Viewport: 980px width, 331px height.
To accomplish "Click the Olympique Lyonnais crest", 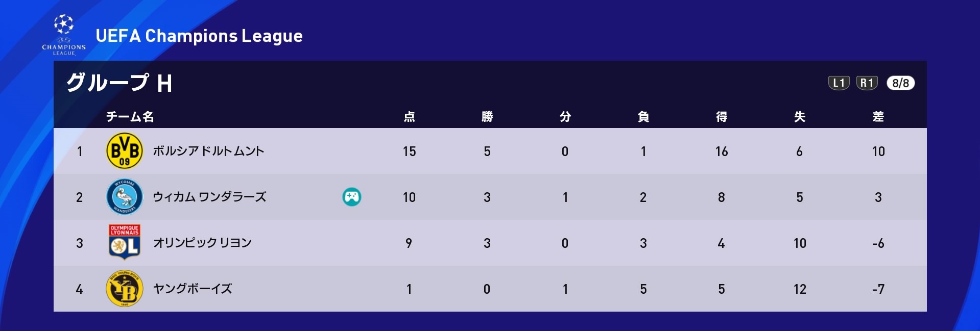I will (x=124, y=242).
